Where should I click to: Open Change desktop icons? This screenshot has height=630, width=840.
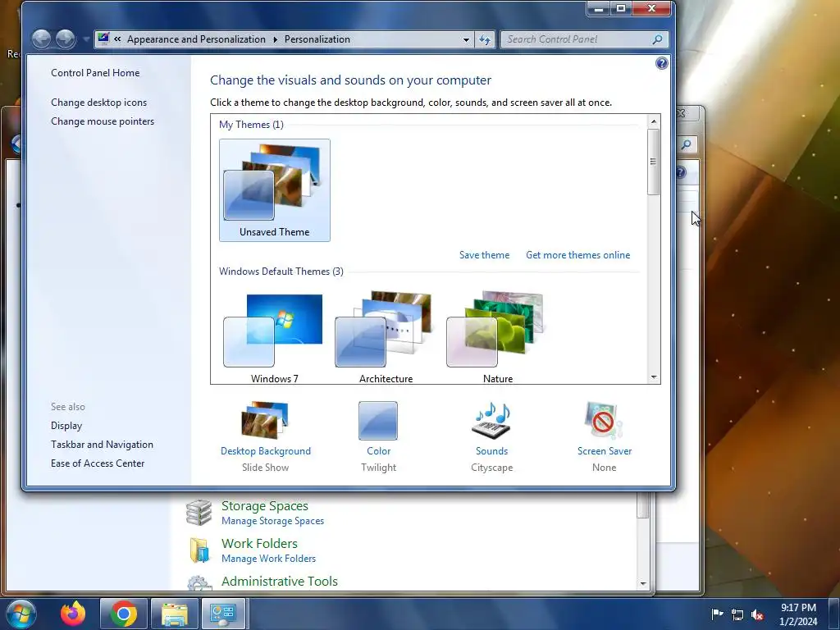pyautogui.click(x=98, y=103)
